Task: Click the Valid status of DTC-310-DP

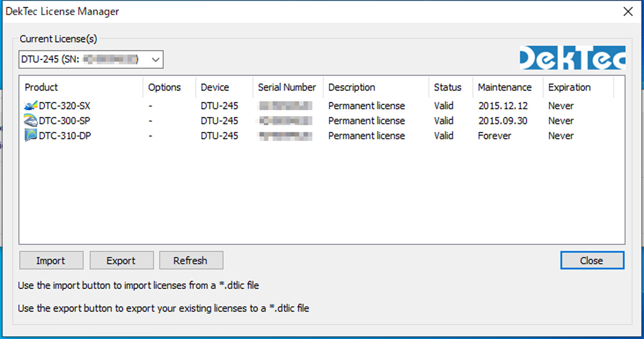Action: (444, 136)
